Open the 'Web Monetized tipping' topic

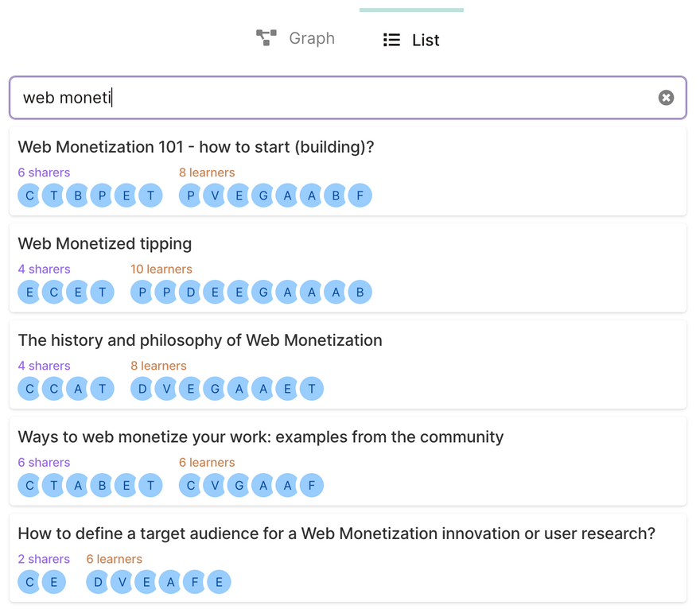pos(105,244)
